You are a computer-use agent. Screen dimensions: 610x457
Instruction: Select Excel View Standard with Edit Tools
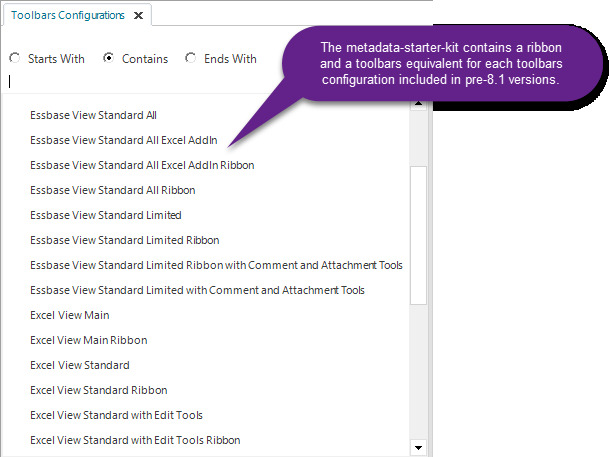[116, 415]
